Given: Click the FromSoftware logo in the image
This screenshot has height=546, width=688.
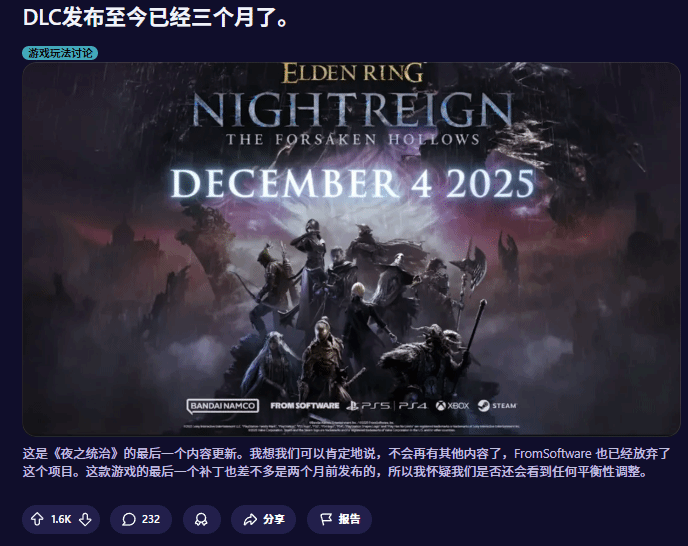Looking at the screenshot, I should tap(305, 406).
